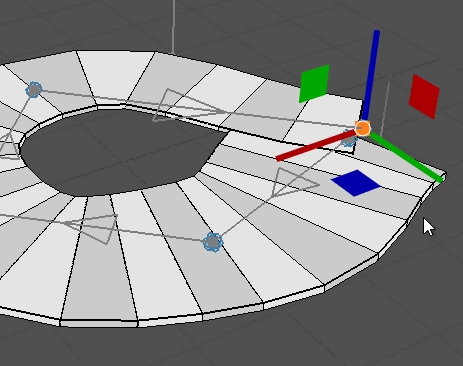Select the blue diamond plane handle
Viewport: 463px width, 366px height.
[x=356, y=183]
